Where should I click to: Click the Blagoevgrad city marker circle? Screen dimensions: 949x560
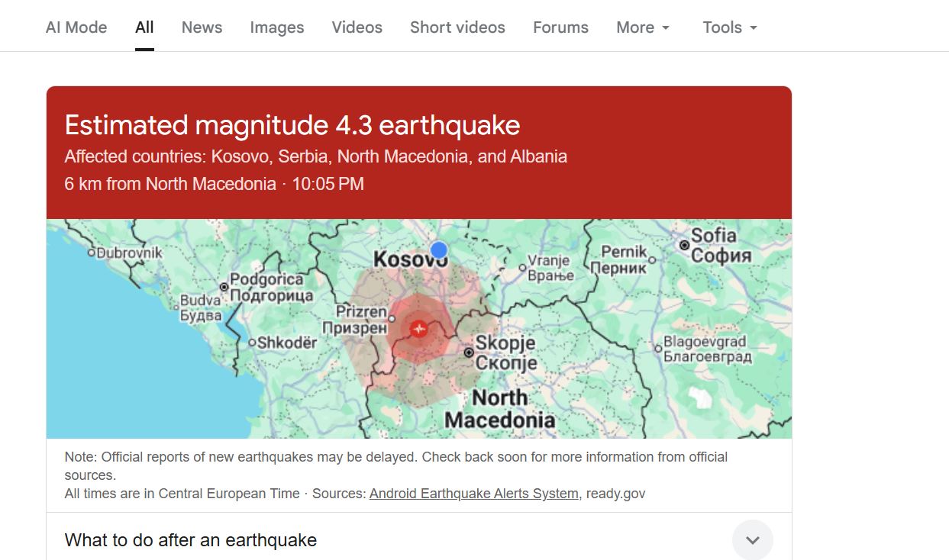(x=658, y=348)
